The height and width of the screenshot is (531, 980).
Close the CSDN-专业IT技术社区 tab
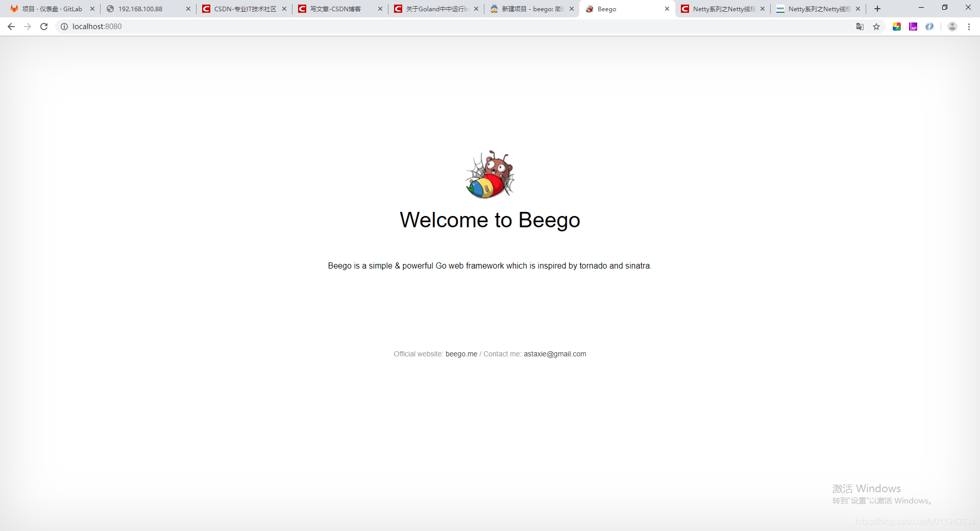pyautogui.click(x=284, y=9)
